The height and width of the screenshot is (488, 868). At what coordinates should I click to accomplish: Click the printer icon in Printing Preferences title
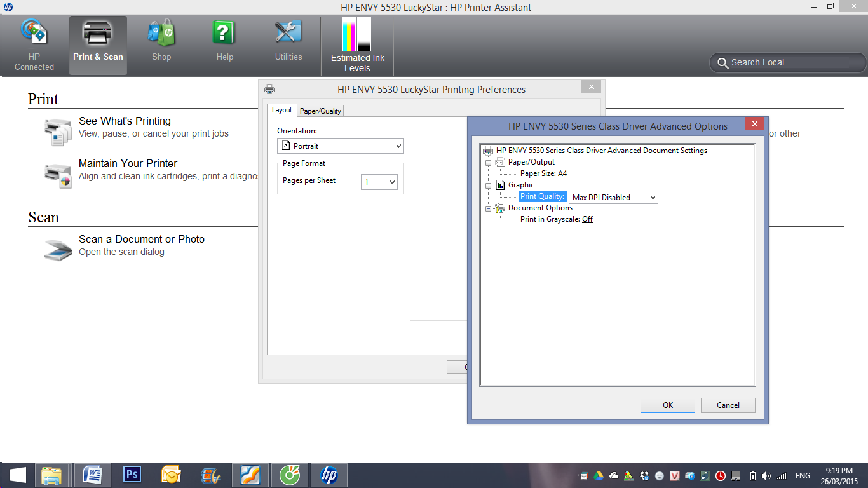269,89
